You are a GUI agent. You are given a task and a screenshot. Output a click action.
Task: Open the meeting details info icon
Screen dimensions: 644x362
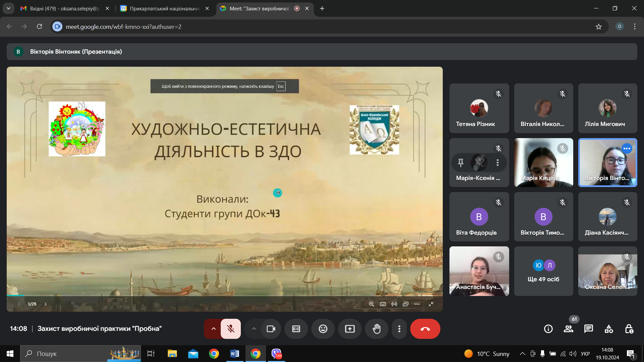(x=548, y=329)
